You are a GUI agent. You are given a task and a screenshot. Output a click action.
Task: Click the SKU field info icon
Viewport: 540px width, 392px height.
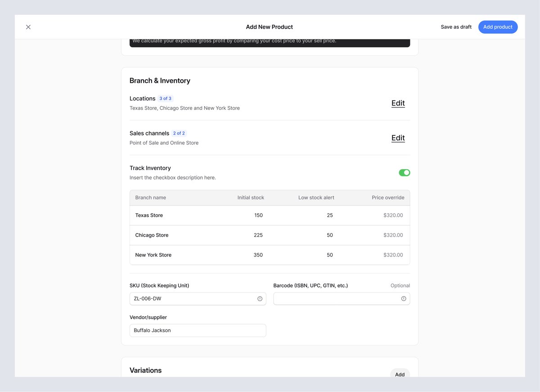(260, 299)
